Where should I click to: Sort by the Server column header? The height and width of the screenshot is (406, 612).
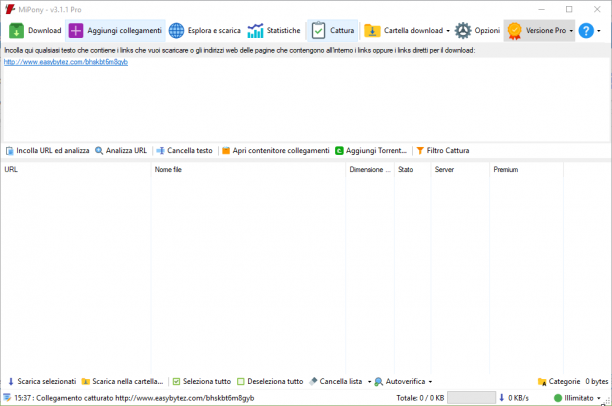[x=460, y=169]
